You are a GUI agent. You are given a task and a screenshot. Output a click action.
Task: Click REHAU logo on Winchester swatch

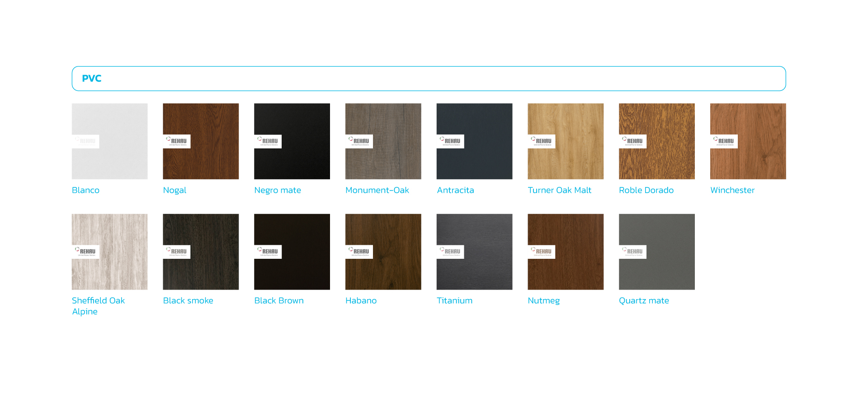pos(724,141)
